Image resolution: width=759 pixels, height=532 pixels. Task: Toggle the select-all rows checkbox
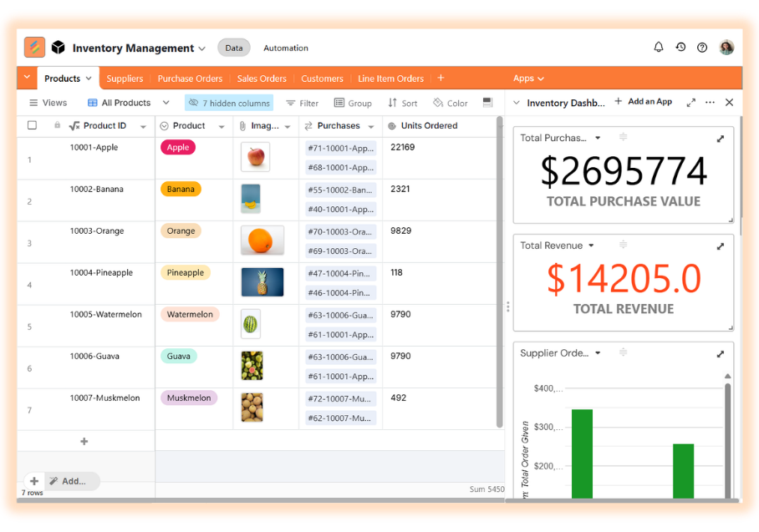tap(32, 126)
